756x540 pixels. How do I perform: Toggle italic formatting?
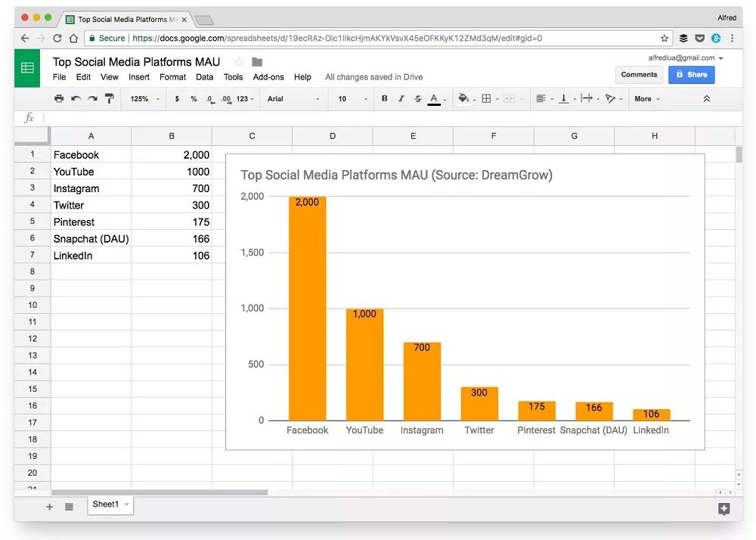[401, 98]
